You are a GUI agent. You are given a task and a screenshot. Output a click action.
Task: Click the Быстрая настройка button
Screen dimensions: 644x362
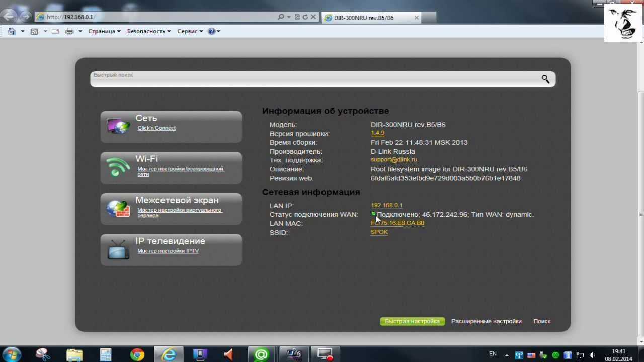[412, 321]
